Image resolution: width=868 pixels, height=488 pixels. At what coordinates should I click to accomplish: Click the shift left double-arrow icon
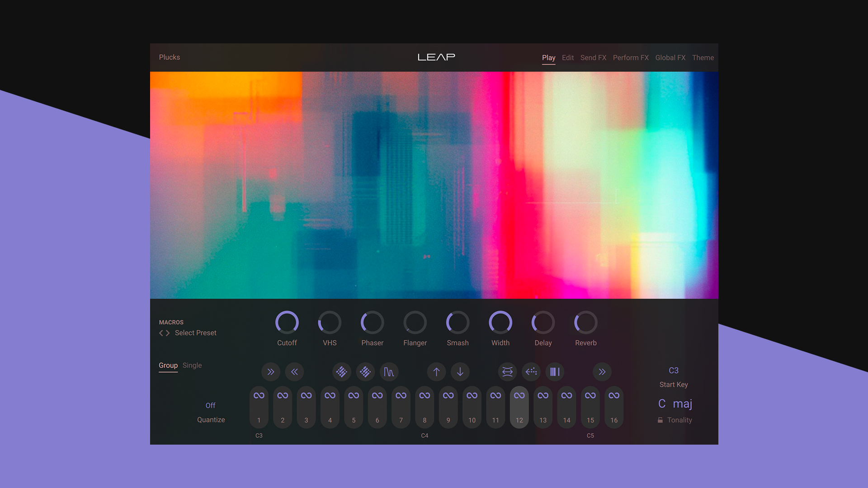click(294, 372)
